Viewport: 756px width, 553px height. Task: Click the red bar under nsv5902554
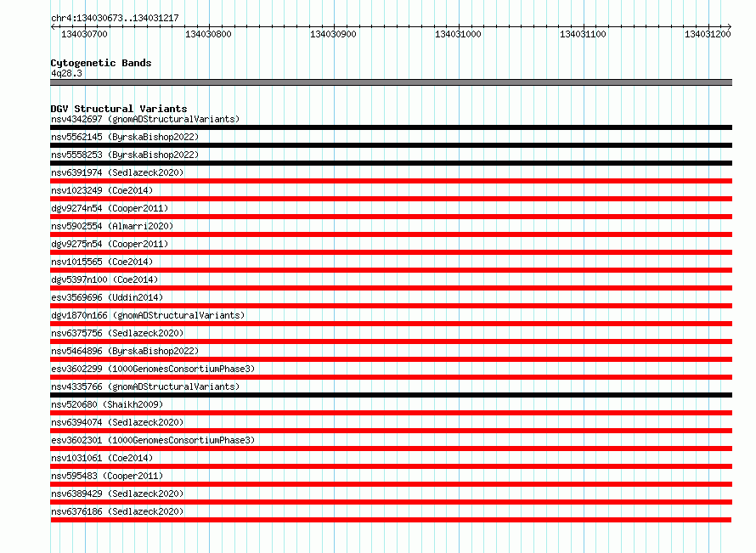(x=391, y=234)
